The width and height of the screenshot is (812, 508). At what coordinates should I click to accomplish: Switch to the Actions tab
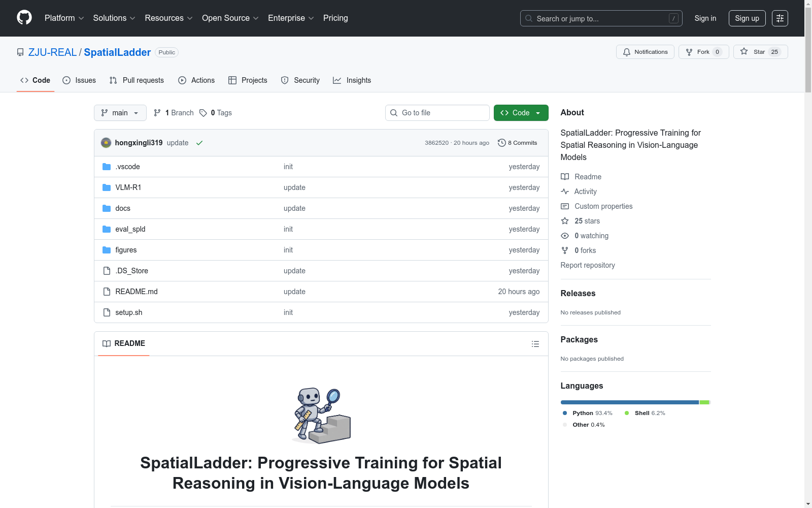click(196, 80)
